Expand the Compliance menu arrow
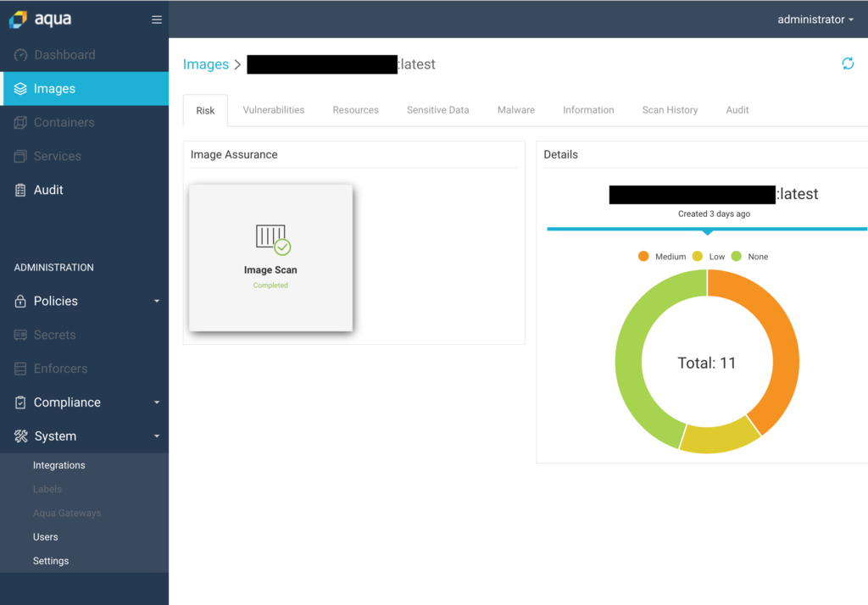This screenshot has height=605, width=868. (x=157, y=402)
